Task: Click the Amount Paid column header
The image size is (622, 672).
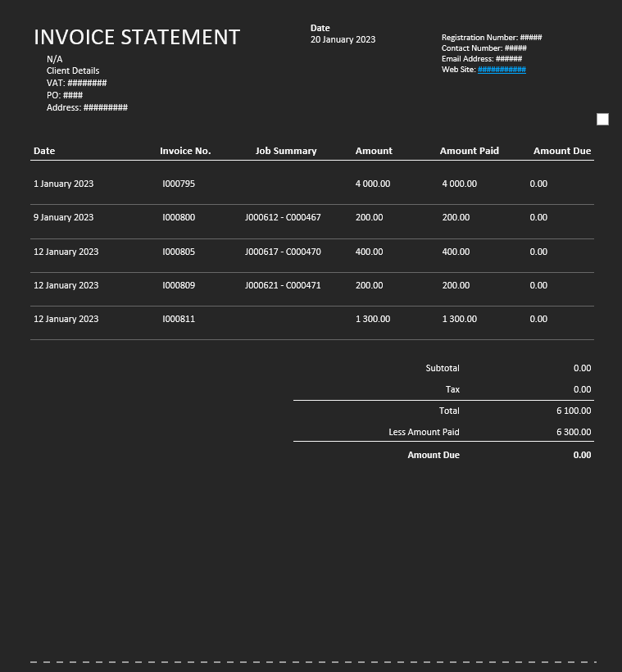Action: [x=470, y=151]
